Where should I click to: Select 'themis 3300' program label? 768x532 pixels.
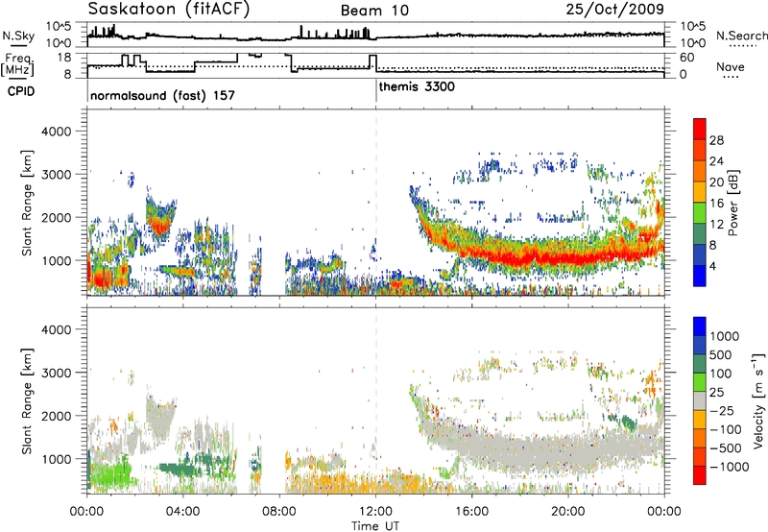tap(417, 86)
